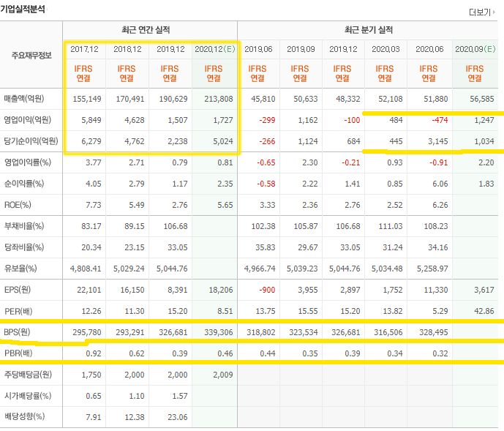Click the 주당배당금(원) row label
The height and width of the screenshot is (431, 504).
pos(28,375)
